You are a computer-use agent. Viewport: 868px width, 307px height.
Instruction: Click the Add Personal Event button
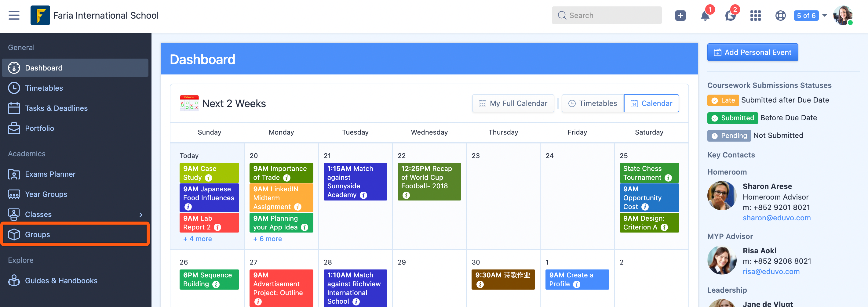(753, 52)
